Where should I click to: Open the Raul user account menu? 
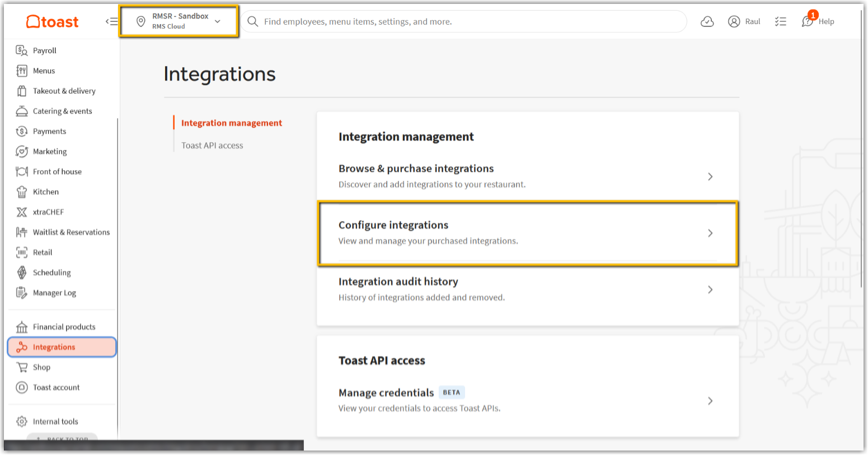coord(744,21)
